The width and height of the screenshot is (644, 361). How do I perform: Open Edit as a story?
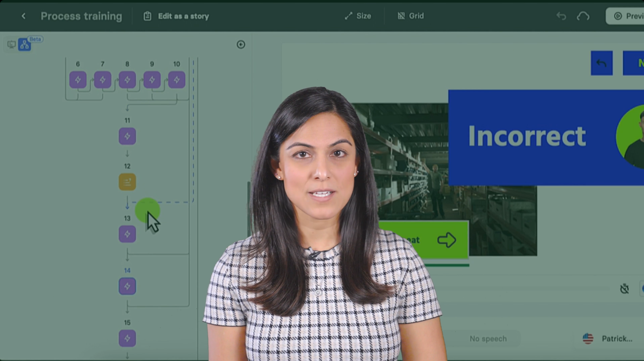(x=176, y=16)
